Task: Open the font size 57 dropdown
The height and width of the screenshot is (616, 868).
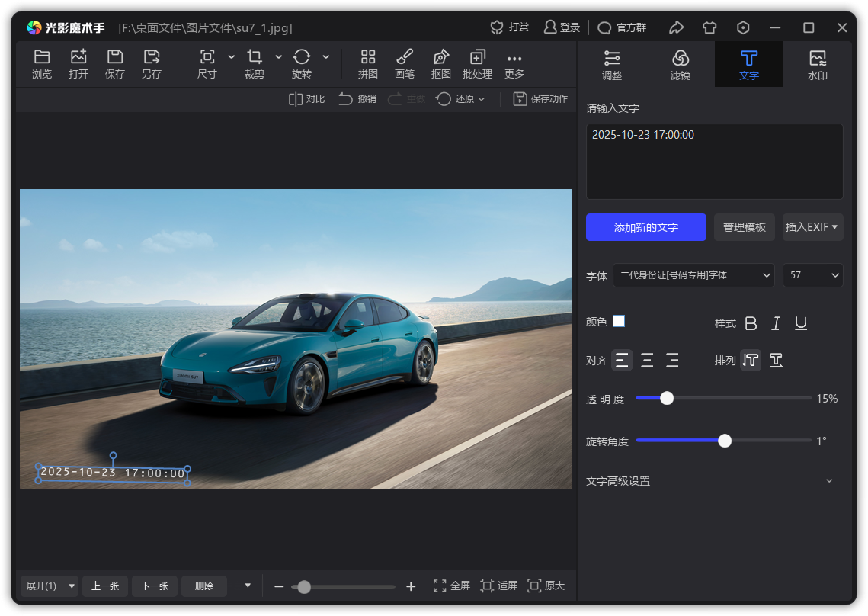Action: pyautogui.click(x=812, y=275)
